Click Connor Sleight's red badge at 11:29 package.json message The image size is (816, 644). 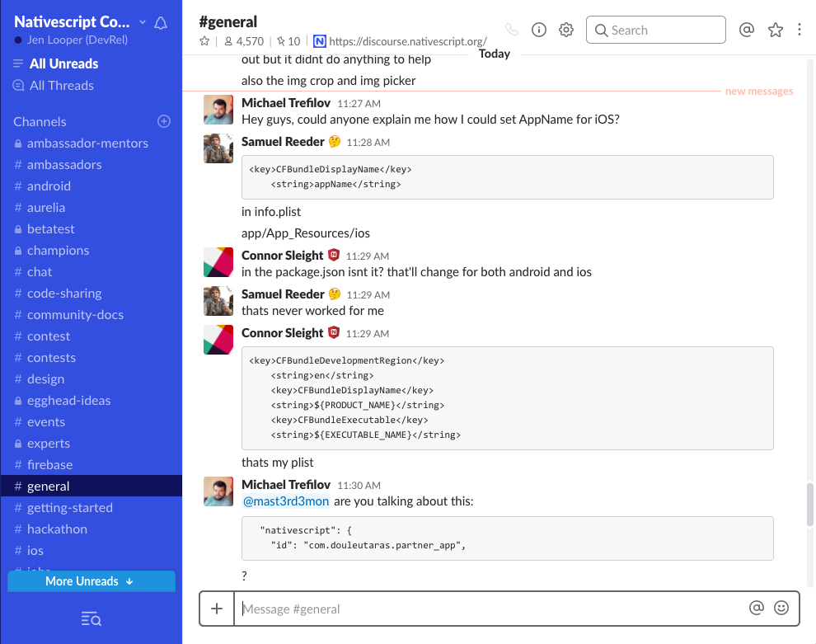(334, 255)
